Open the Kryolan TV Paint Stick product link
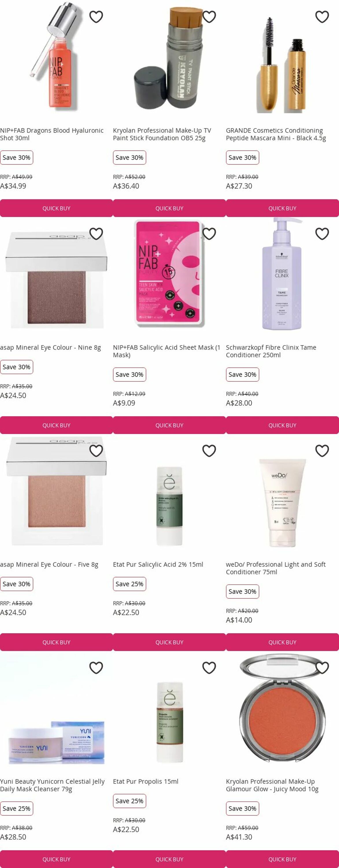The height and width of the screenshot is (868, 339). 162,134
